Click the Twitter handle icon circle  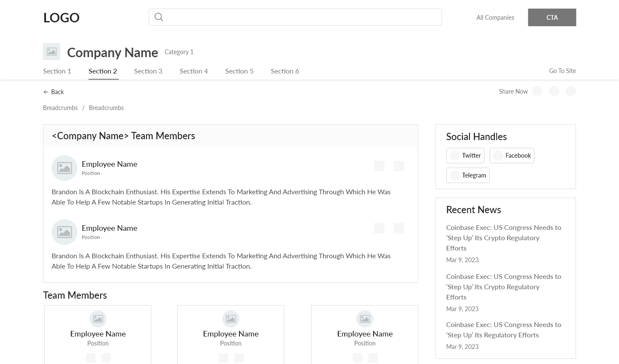(455, 156)
